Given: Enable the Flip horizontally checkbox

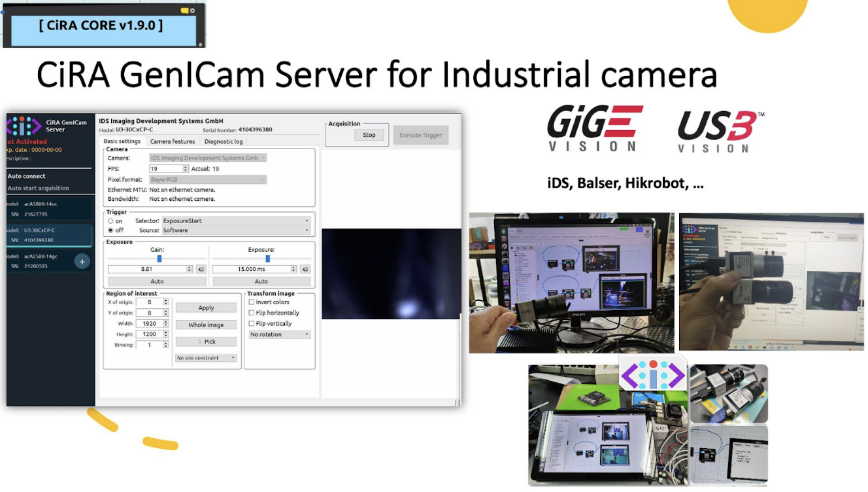Looking at the screenshot, I should pos(252,313).
